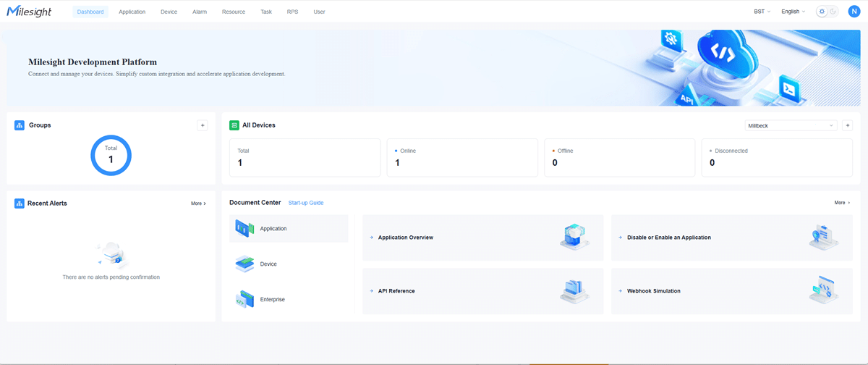Open the BST timezone dropdown
Image resolution: width=868 pixels, height=365 pixels.
[762, 12]
